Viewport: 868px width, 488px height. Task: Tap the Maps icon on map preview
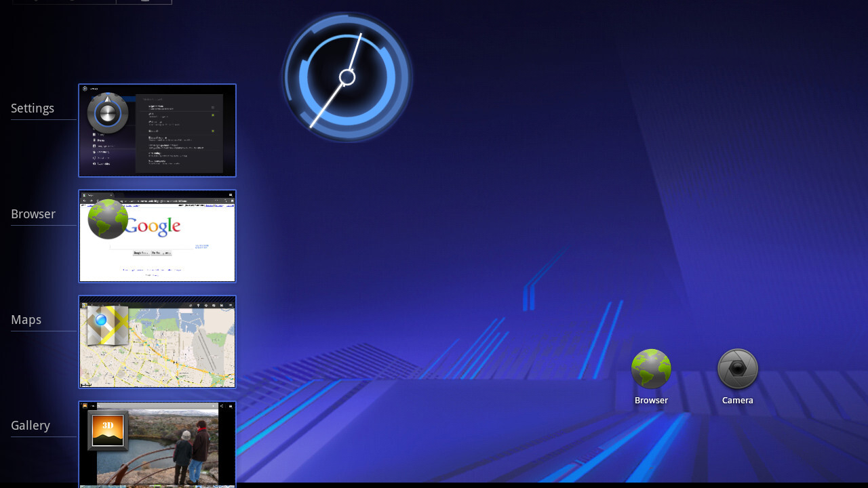point(108,325)
